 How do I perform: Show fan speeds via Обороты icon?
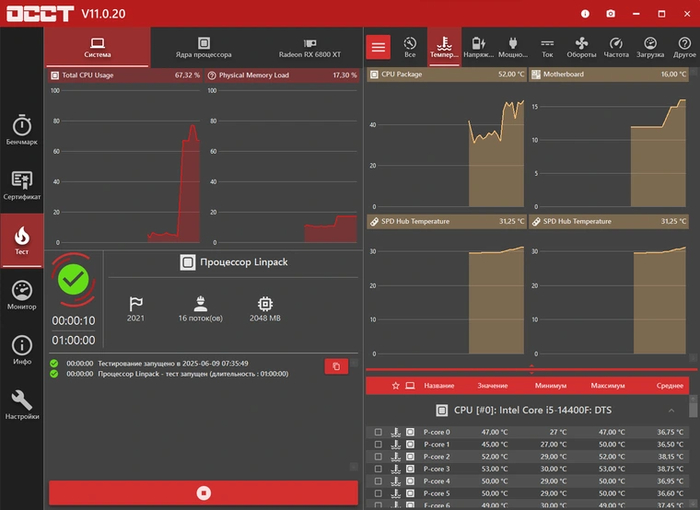(582, 47)
